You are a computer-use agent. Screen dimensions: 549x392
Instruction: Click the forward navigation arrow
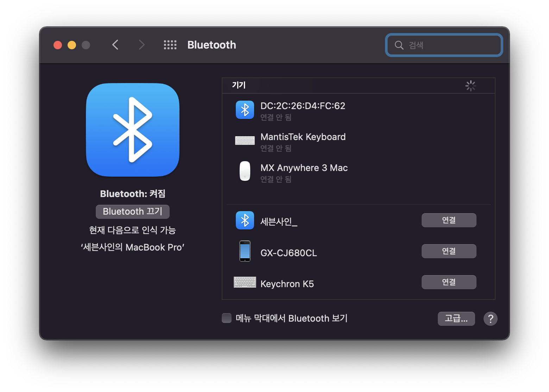(141, 45)
